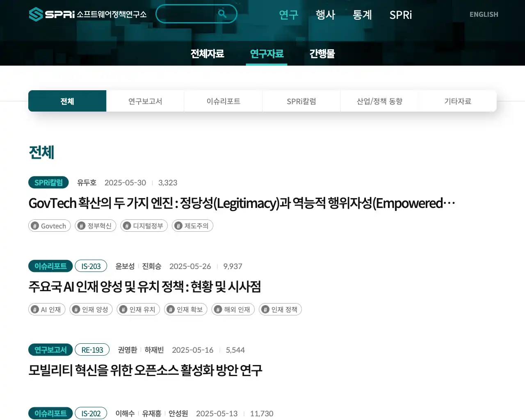This screenshot has width=525, height=420.
Task: Click the IS-203 report number badge
Action: coord(91,266)
